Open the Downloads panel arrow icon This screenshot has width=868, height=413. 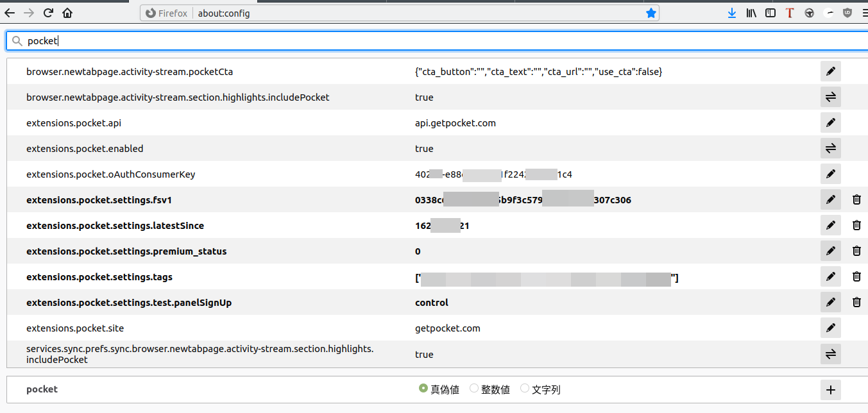(732, 13)
